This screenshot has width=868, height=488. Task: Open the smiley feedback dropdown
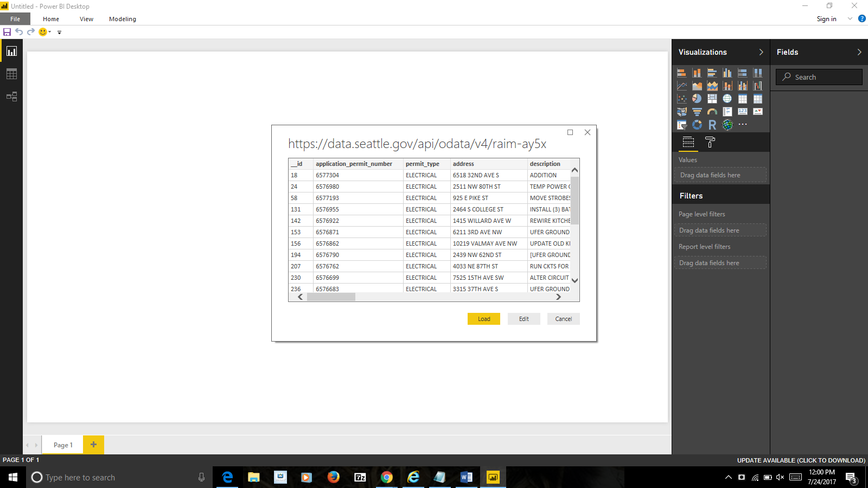click(45, 32)
